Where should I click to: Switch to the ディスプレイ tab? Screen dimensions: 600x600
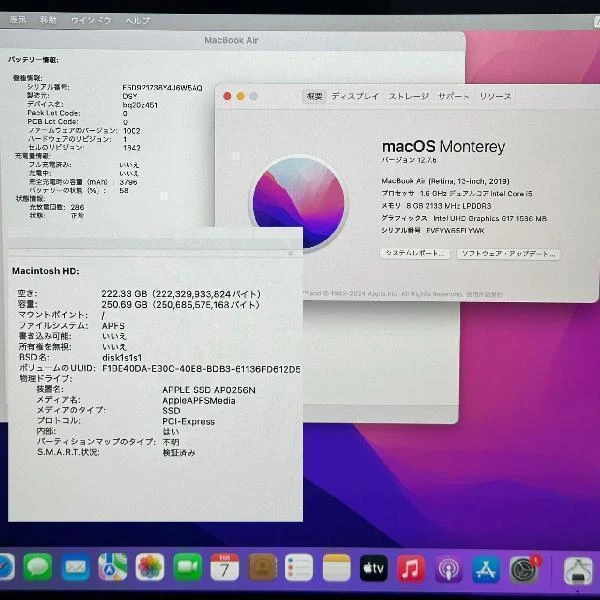pyautogui.click(x=355, y=96)
